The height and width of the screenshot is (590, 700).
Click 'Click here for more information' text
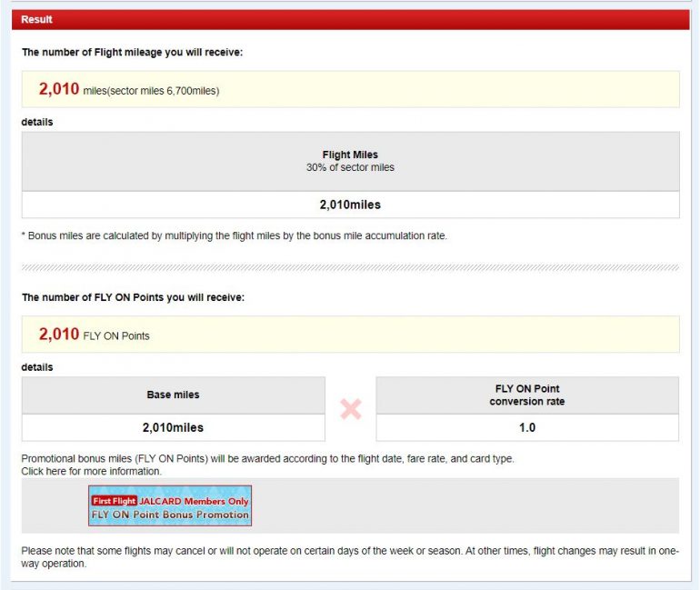tap(91, 472)
